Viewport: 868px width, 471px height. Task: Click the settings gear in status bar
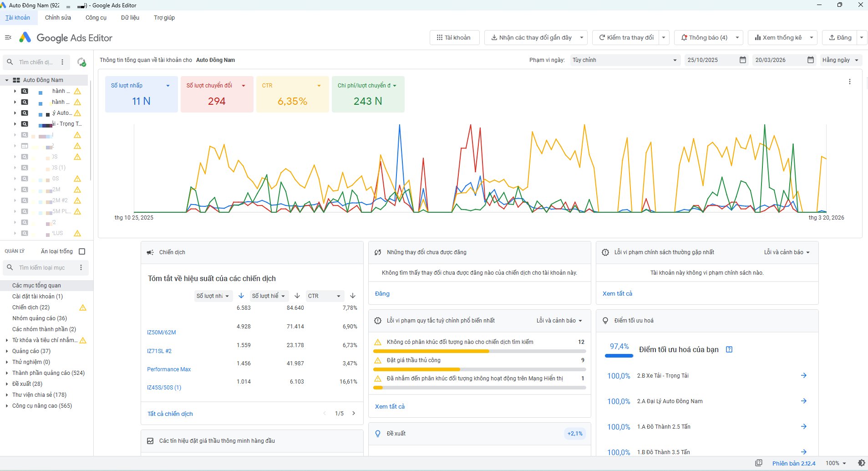pos(861,463)
